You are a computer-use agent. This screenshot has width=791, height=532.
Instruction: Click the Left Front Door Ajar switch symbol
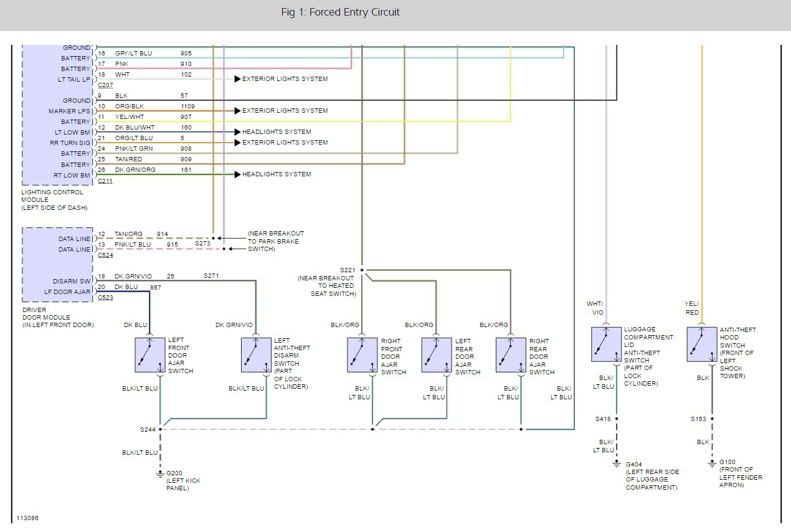[150, 355]
